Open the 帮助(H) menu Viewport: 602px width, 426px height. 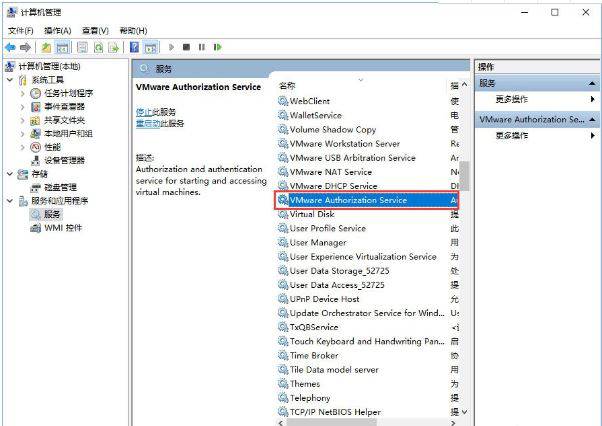[x=133, y=30]
